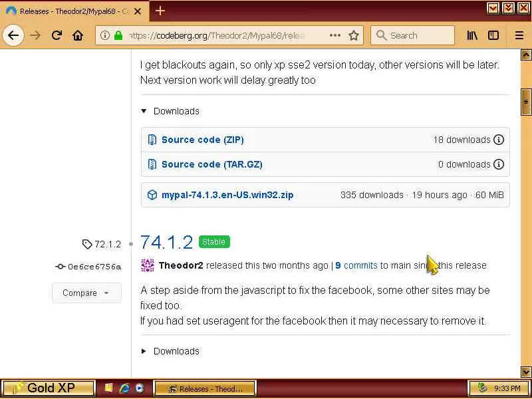Click info icon beside 0 downloads
The height and width of the screenshot is (399, 532).
498,164
